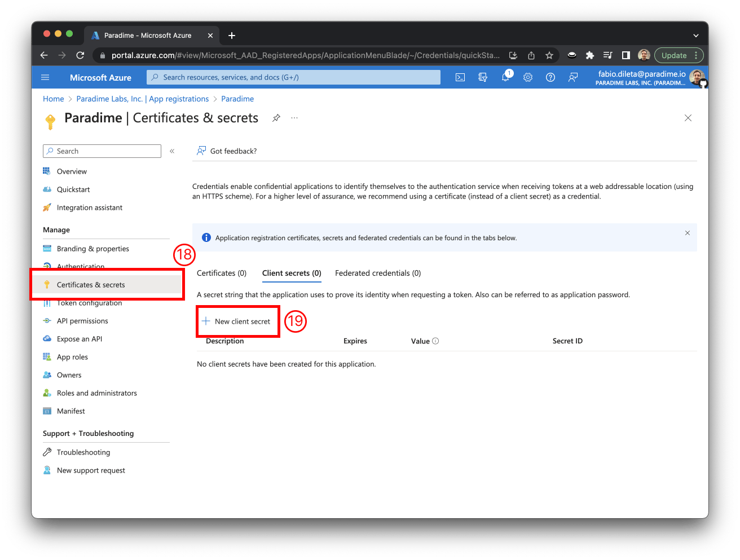
Task: Open a new browser tab
Action: point(232,36)
